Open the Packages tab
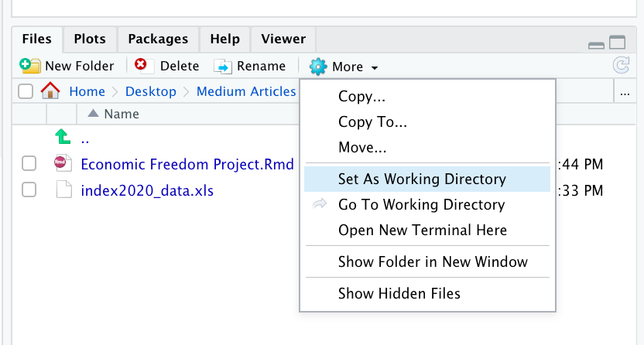The image size is (644, 345). pos(158,39)
